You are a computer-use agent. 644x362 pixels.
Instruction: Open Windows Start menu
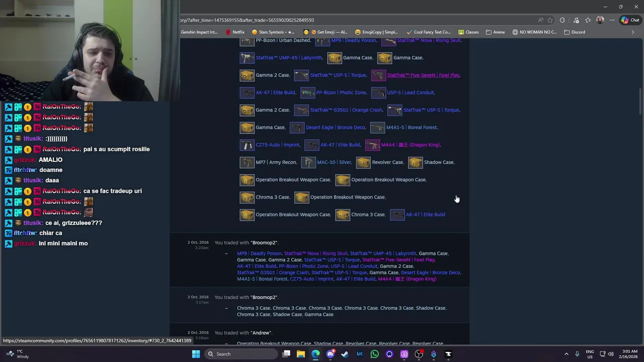point(196,354)
